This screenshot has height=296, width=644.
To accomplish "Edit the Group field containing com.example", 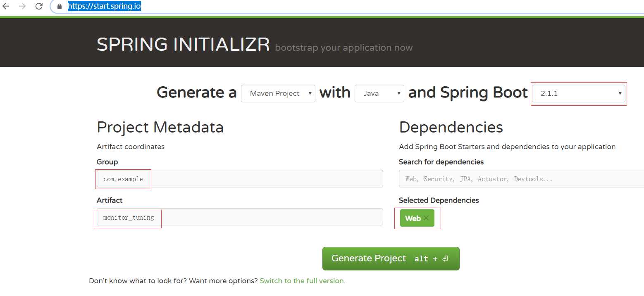I will 240,179.
